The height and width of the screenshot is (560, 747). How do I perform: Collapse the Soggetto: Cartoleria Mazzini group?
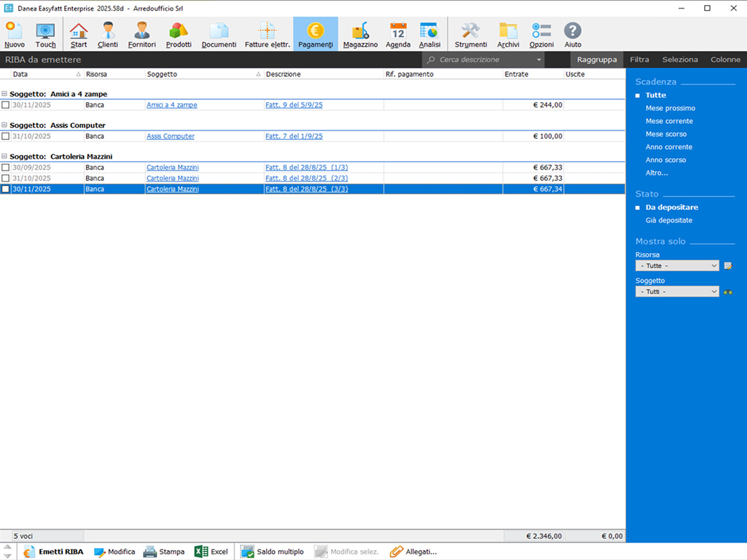[4, 156]
